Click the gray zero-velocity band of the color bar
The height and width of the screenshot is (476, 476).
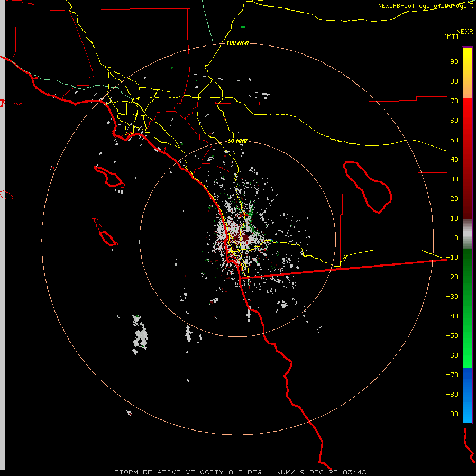click(x=467, y=234)
